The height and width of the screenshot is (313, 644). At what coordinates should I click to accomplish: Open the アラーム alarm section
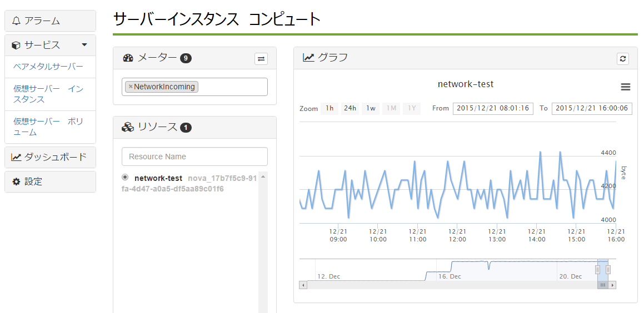[x=50, y=21]
